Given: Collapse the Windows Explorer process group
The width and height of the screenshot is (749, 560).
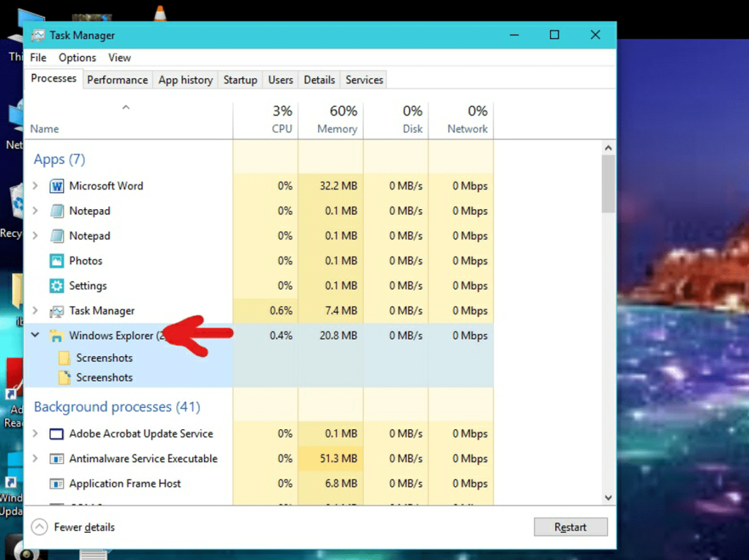Looking at the screenshot, I should coord(35,336).
